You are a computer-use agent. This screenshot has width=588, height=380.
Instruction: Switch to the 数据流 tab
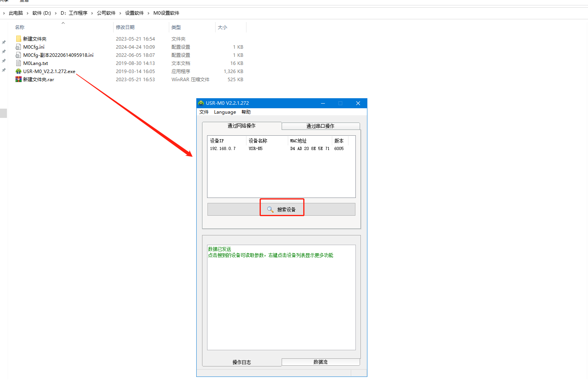tap(320, 362)
